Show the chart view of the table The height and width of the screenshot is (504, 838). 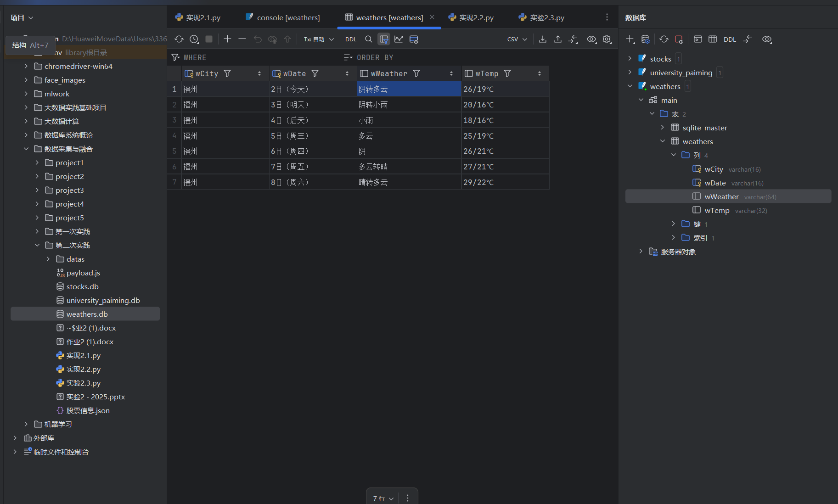399,39
